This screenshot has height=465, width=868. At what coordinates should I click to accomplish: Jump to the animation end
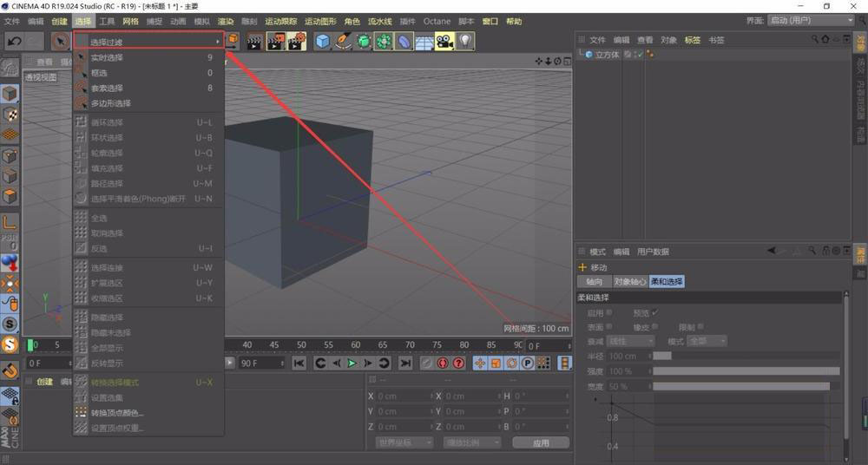coord(405,363)
